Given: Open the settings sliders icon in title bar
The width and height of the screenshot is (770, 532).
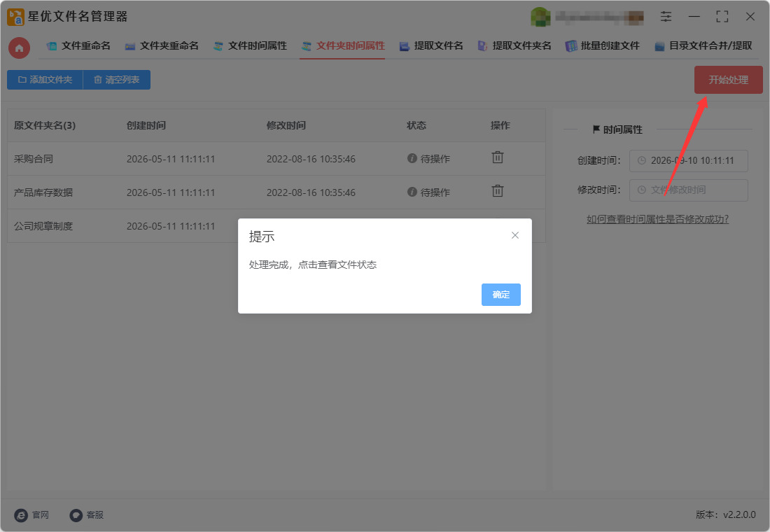Looking at the screenshot, I should coord(666,17).
